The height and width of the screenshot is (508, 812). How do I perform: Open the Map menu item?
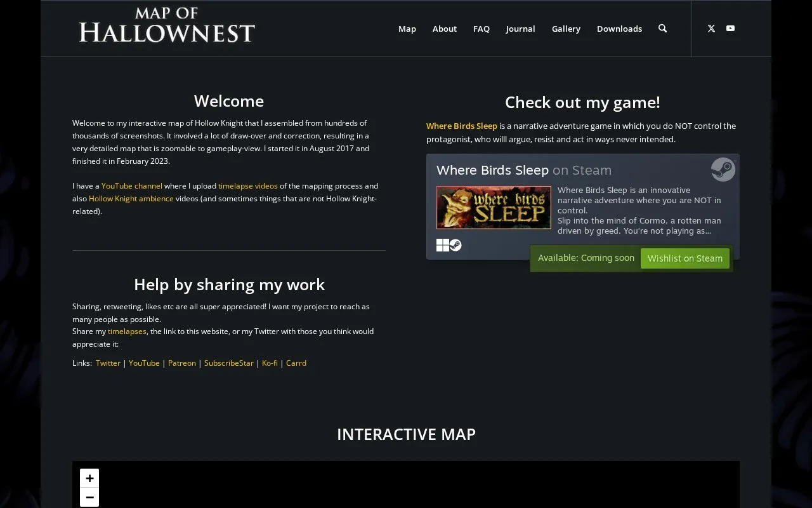[x=407, y=29]
